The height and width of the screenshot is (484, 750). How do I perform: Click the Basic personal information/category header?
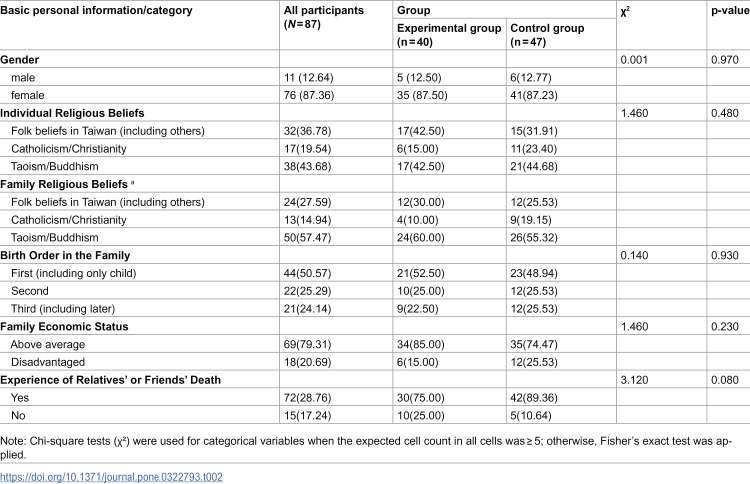pyautogui.click(x=96, y=11)
